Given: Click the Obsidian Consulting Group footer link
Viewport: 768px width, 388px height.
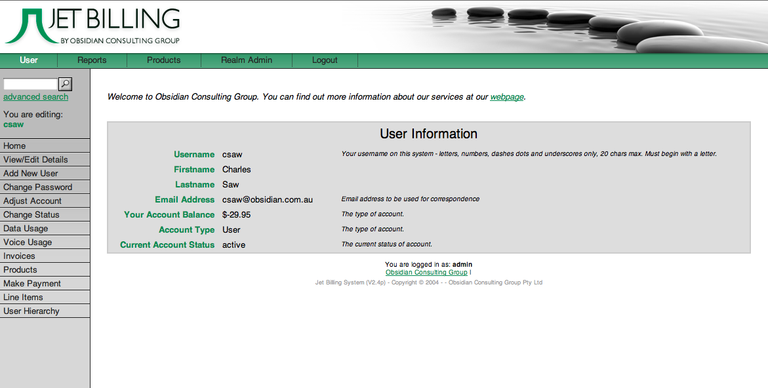Looking at the screenshot, I should [x=426, y=272].
